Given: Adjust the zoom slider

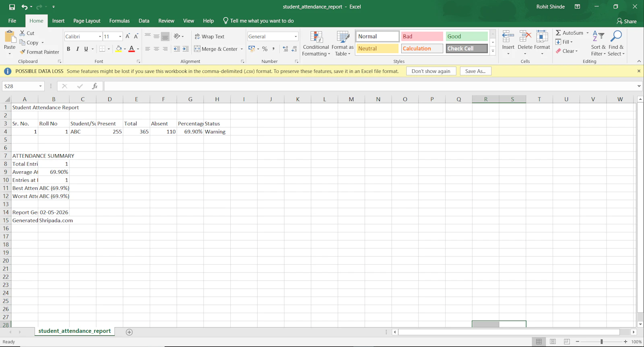Looking at the screenshot, I should pos(601,342).
